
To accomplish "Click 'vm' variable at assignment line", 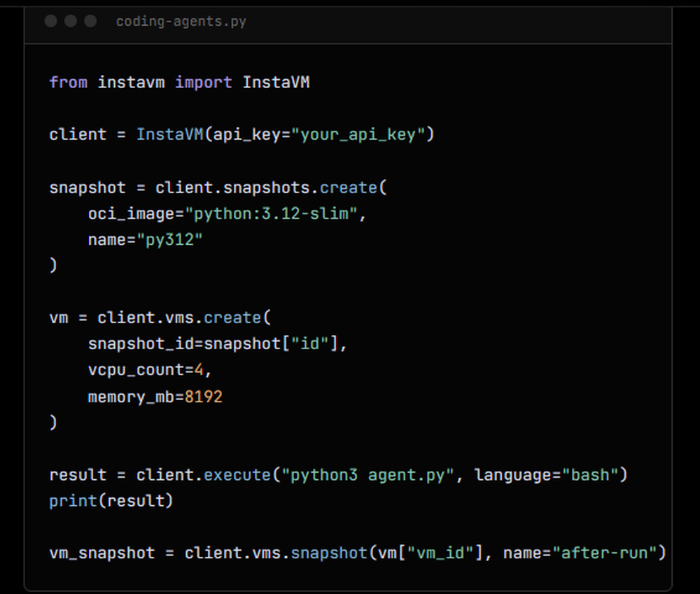I will coord(59,318).
